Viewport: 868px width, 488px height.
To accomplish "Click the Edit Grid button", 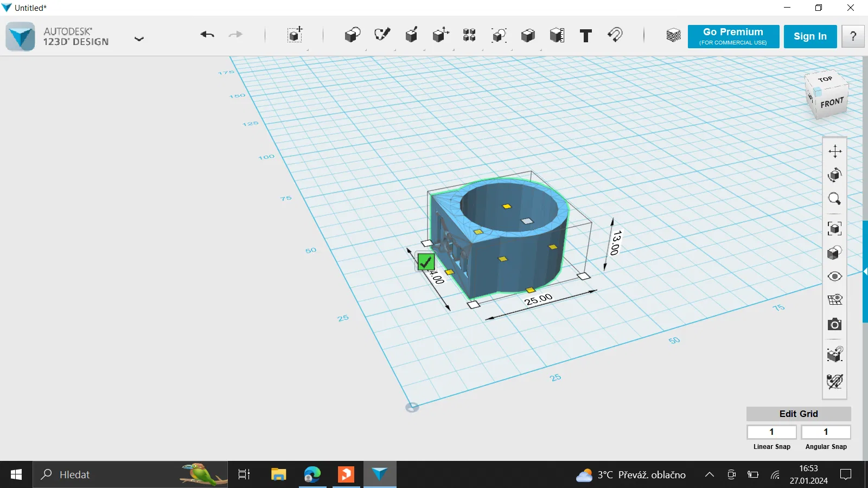I will [798, 414].
